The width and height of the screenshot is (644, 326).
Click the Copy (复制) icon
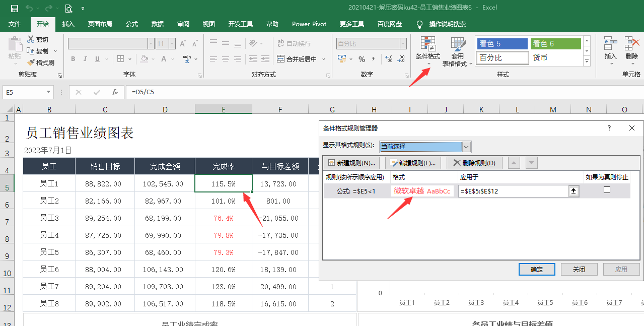coord(31,51)
